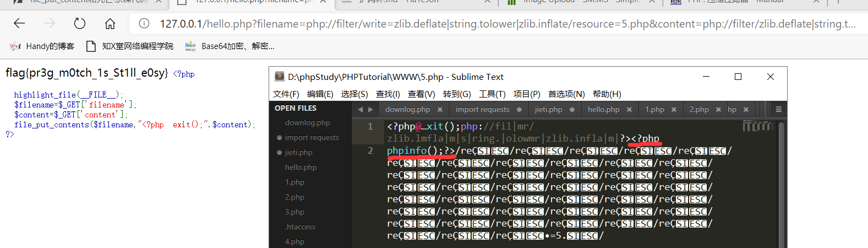
Task: Open the Base64加密、解密 bookmark
Action: tap(230, 46)
